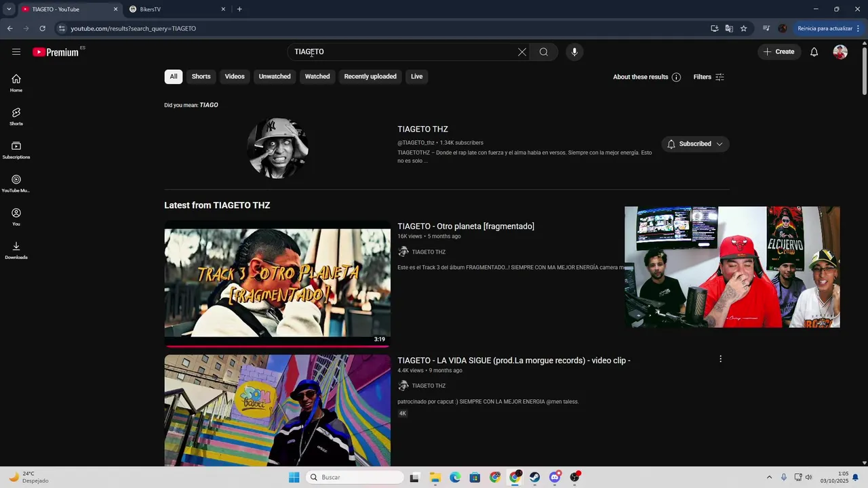
Task: Click the magnifier search button
Action: [544, 52]
